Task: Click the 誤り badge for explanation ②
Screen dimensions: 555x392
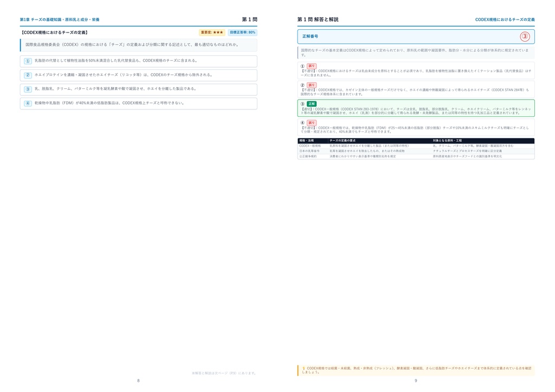Action: point(312,85)
